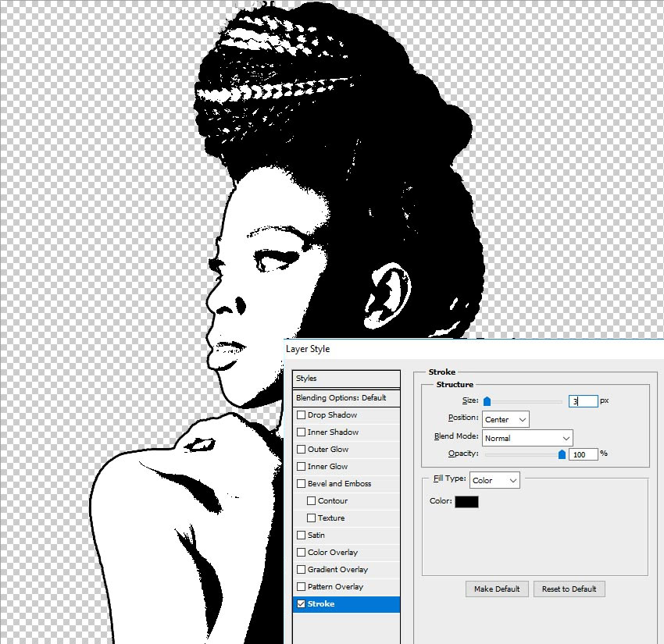Click the Size slider handle
The width and height of the screenshot is (664, 644).
point(487,401)
